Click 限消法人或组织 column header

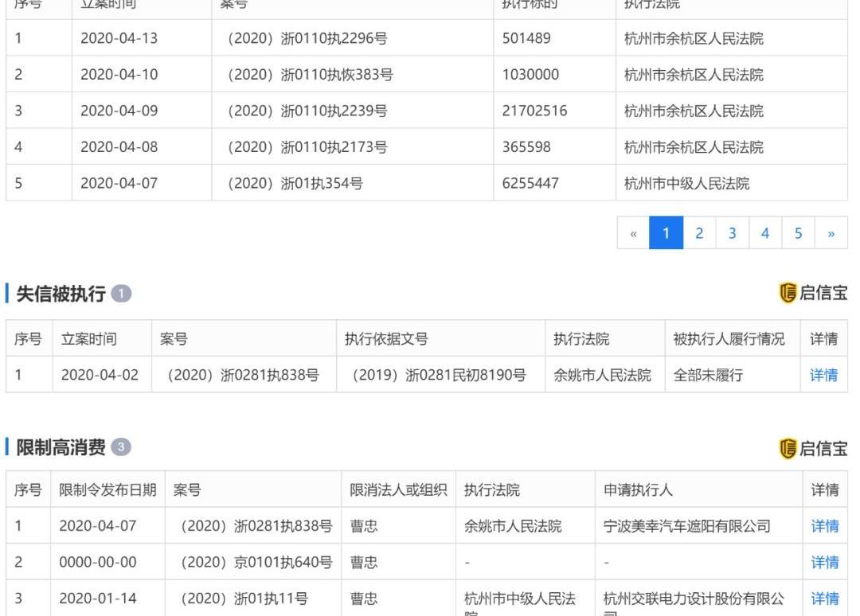tap(398, 489)
